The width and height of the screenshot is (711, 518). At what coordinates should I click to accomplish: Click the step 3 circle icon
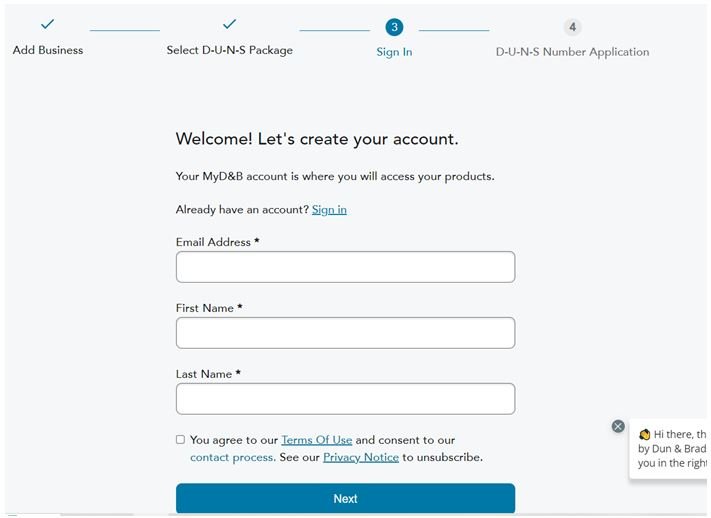coord(394,27)
